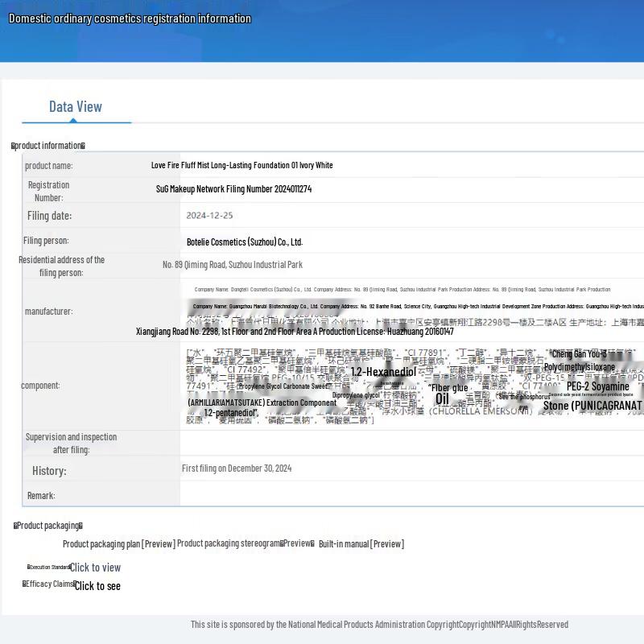Select the 'Residential address of the filing person:' label
This screenshot has height=644, width=644.
pos(62,266)
